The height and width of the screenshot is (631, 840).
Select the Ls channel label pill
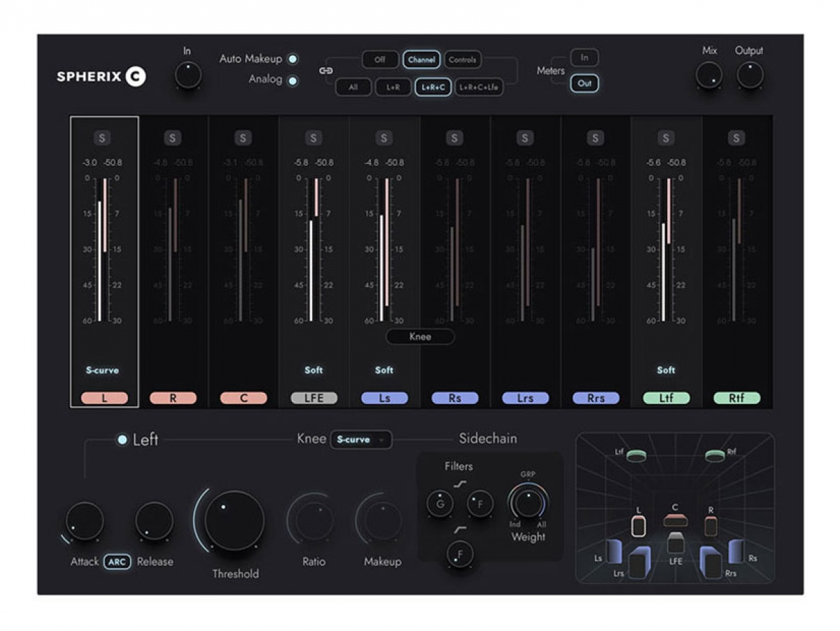[x=384, y=398]
